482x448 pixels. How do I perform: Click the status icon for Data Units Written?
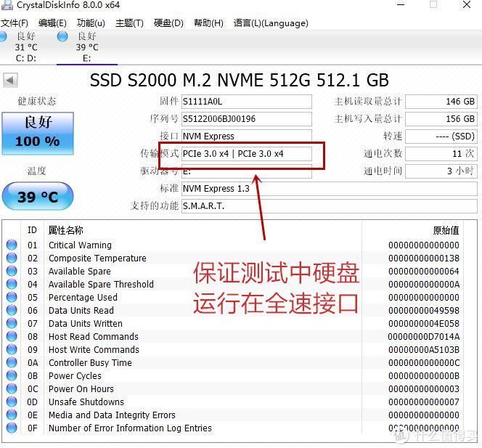click(x=12, y=323)
